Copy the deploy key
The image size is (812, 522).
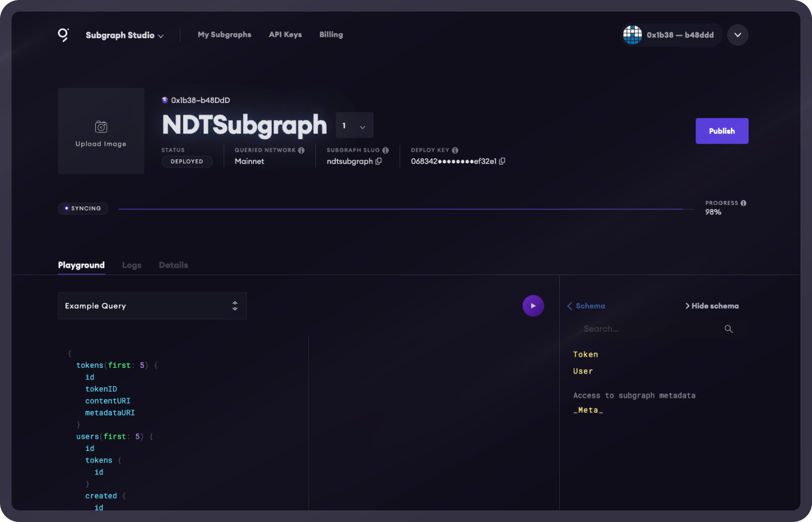pyautogui.click(x=502, y=161)
